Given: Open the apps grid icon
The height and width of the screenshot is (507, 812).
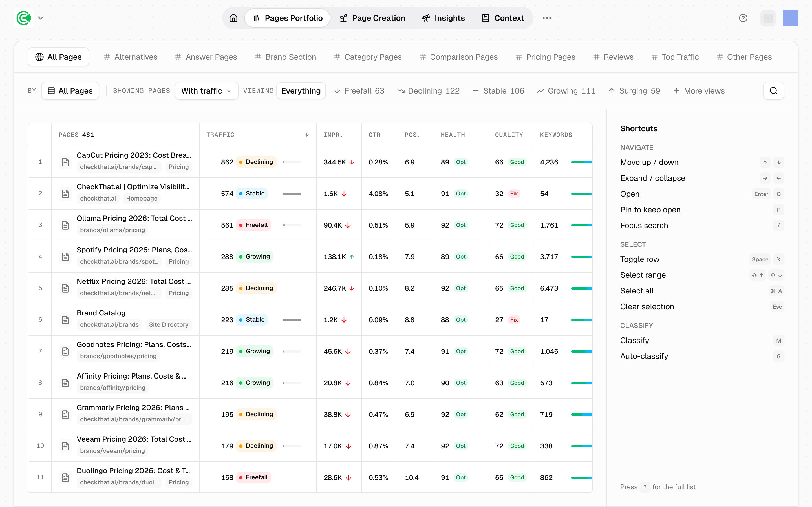Looking at the screenshot, I should coord(768,18).
